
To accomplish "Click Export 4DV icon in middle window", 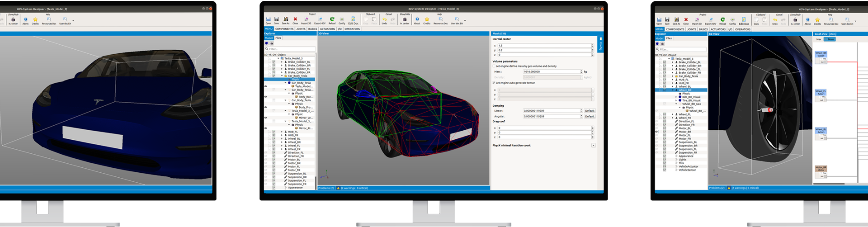I will pos(320,19).
